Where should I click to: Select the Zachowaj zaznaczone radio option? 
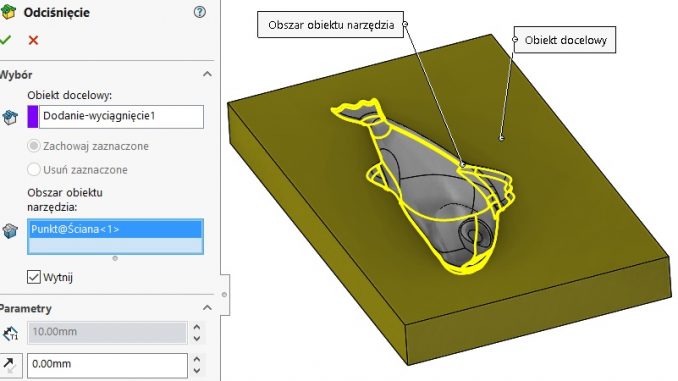(x=34, y=146)
